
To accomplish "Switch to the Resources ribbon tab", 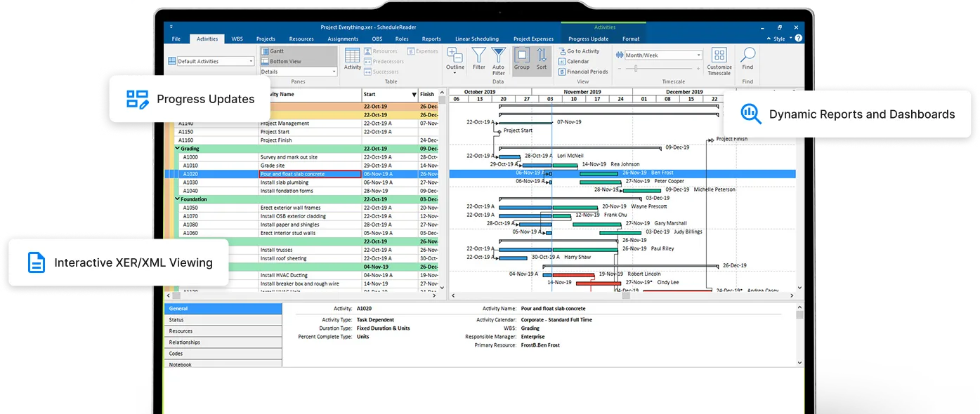I will 301,39.
